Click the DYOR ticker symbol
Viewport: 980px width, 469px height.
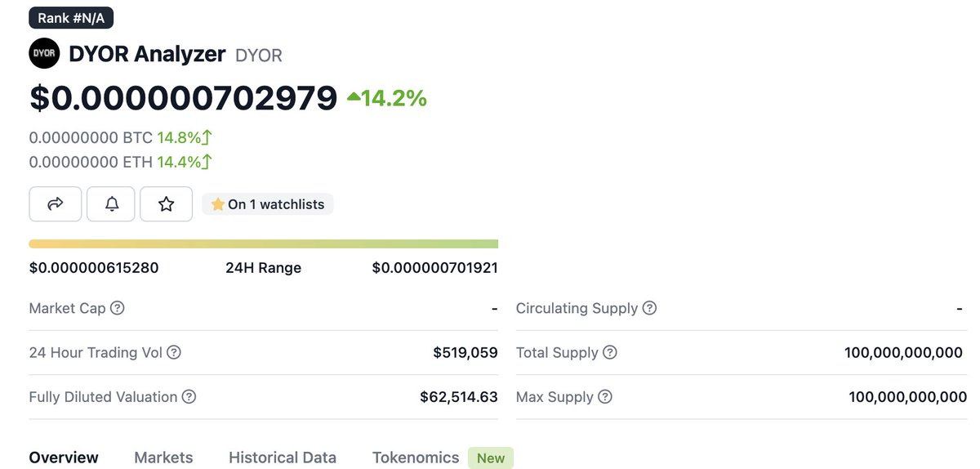(x=259, y=56)
